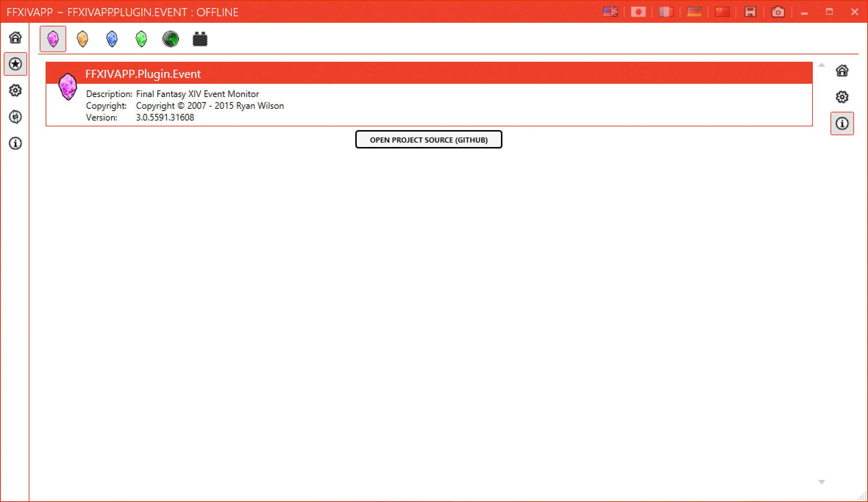Open plugin settings gear on right sidebar
868x502 pixels.
(842, 97)
